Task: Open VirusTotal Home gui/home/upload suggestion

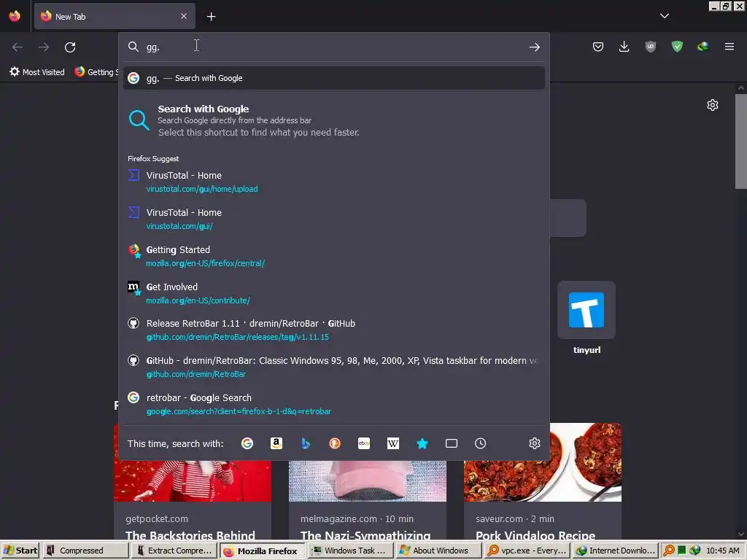Action: click(x=333, y=182)
